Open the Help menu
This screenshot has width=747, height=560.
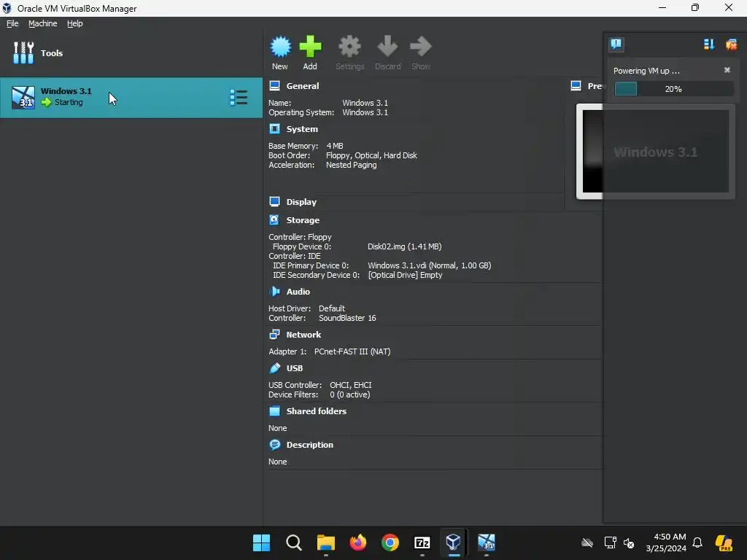click(75, 23)
